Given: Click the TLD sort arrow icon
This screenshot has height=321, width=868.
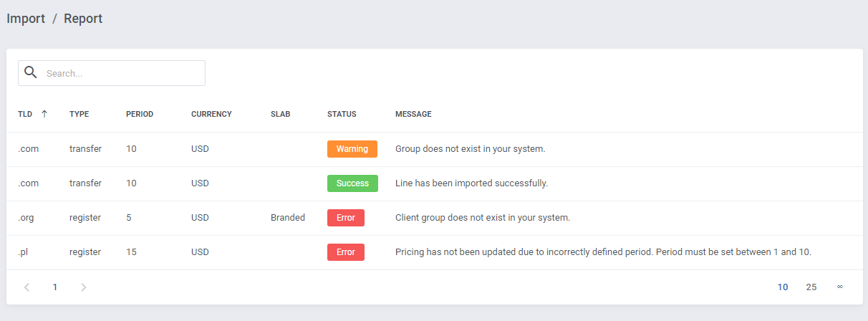Looking at the screenshot, I should (44, 114).
